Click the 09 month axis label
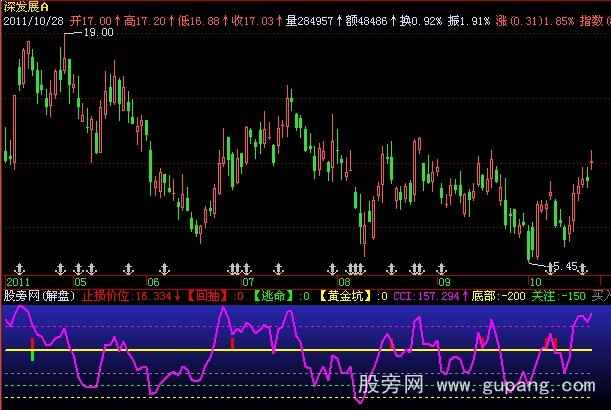 pyautogui.click(x=444, y=282)
